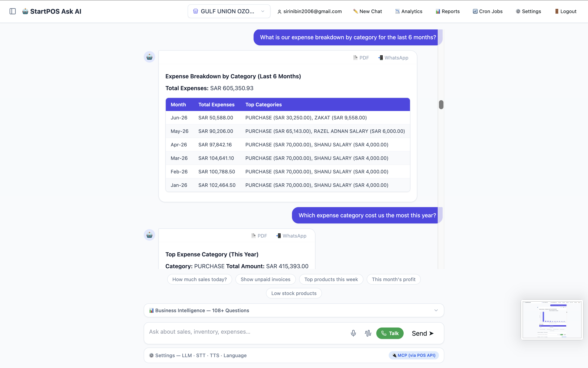The image size is (588, 368).
Task: Click the user profile icon before email
Action: [280, 12]
